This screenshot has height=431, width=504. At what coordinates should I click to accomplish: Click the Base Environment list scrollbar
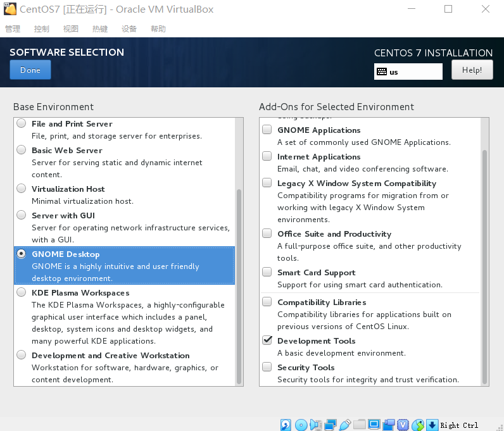click(239, 286)
